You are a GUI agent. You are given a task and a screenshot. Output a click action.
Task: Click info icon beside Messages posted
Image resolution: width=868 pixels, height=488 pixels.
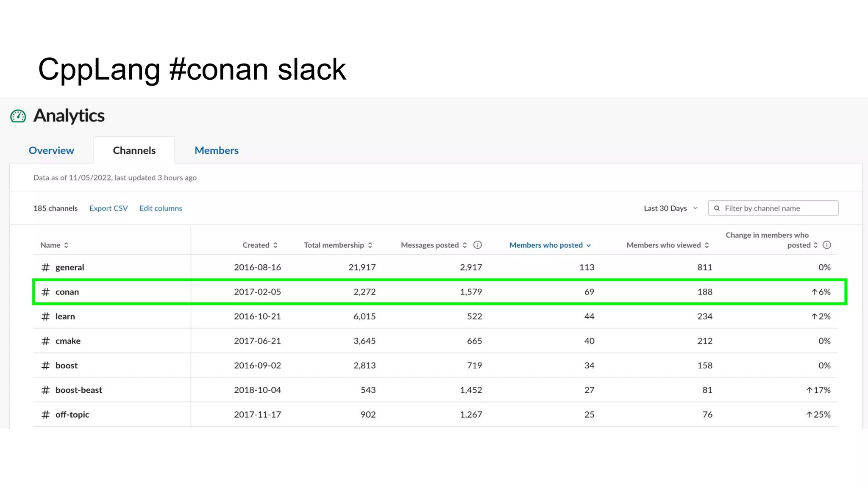tap(478, 245)
